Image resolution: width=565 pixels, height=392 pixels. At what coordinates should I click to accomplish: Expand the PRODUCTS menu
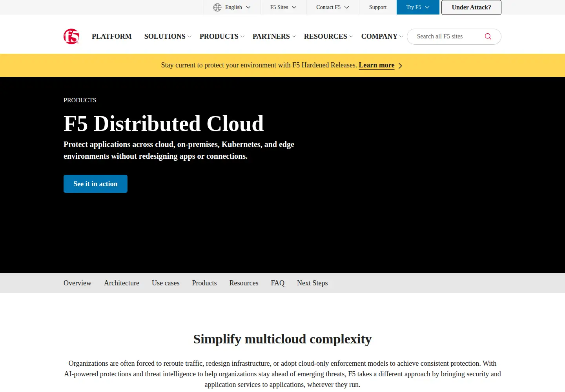[222, 36]
